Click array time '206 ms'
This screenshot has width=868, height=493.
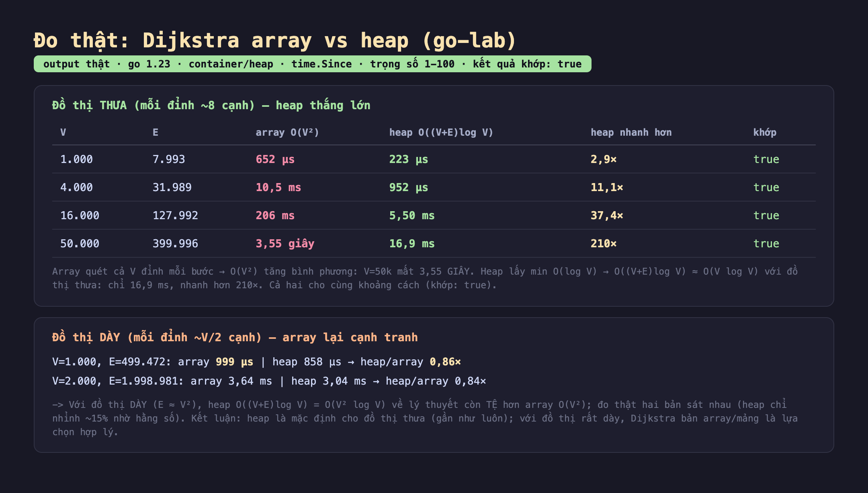click(x=275, y=216)
